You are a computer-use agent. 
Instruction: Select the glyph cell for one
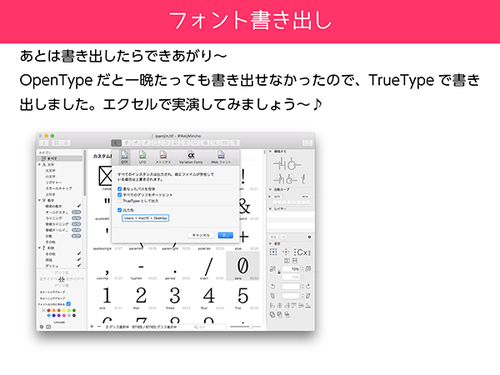pos(106,296)
